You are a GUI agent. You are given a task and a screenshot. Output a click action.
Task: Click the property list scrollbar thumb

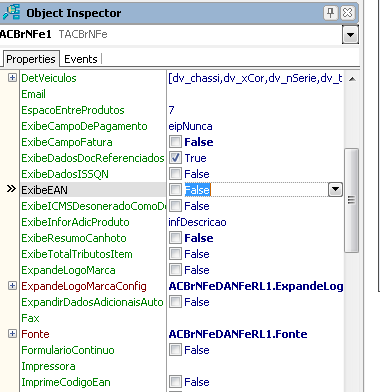coord(352,201)
